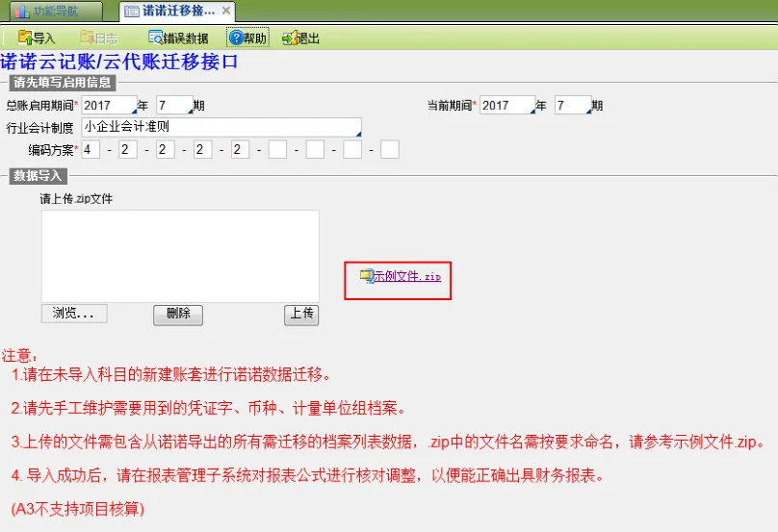Click the 当前期间 period field showing 7
The height and width of the screenshot is (532, 778).
(573, 105)
